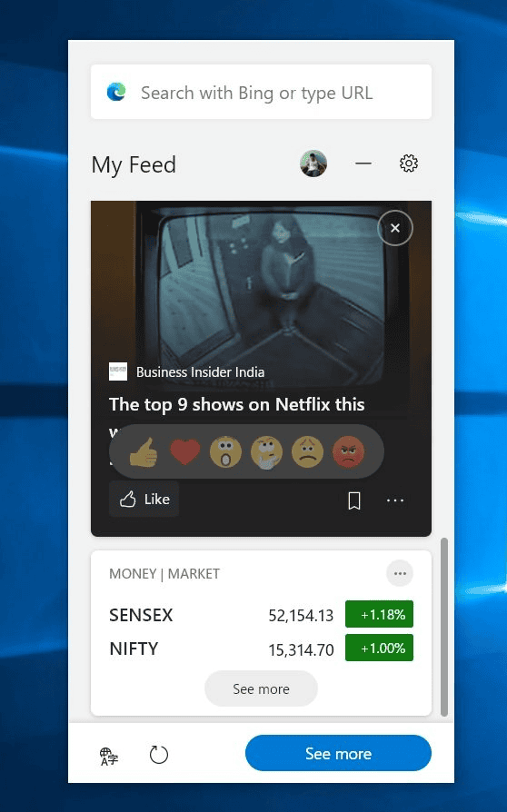Click SENSEX +1.18% change badge

[379, 614]
